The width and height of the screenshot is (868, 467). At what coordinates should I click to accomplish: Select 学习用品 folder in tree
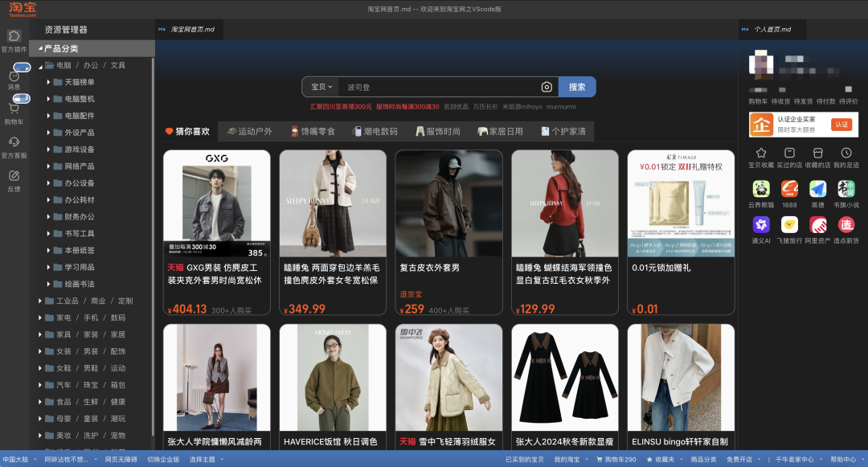point(79,267)
